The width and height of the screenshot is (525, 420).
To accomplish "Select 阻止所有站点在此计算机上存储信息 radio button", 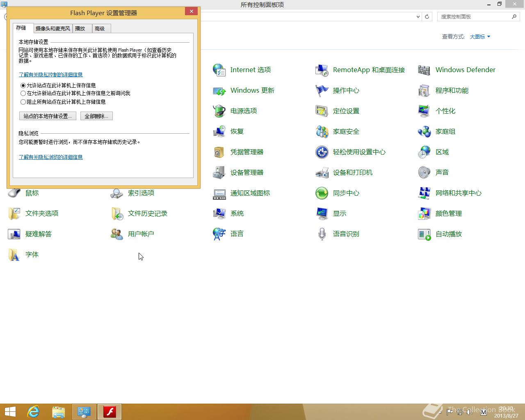I will pyautogui.click(x=23, y=102).
